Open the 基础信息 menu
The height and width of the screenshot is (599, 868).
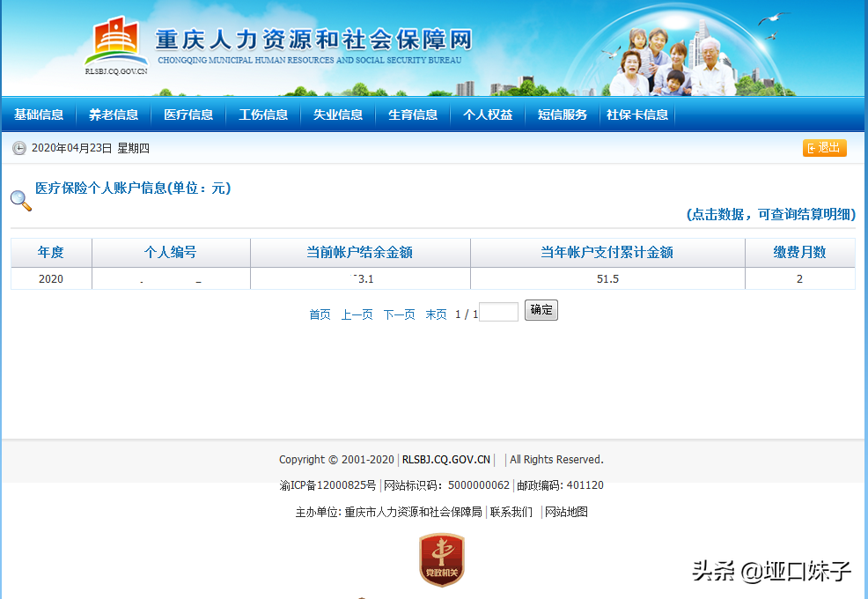tap(39, 115)
